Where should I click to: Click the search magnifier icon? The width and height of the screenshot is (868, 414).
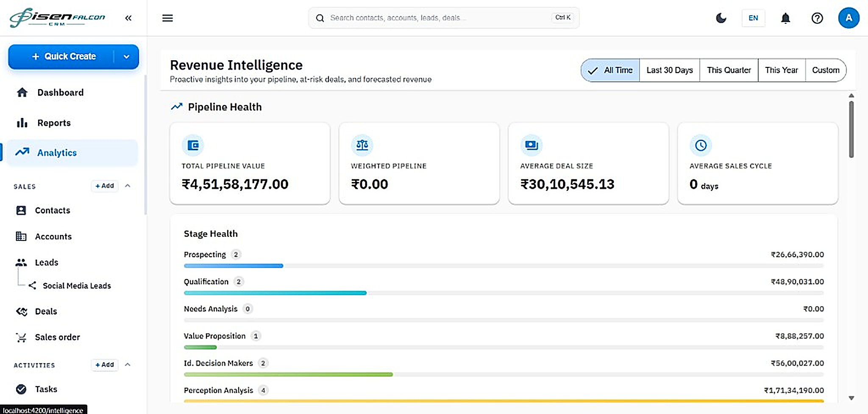320,18
